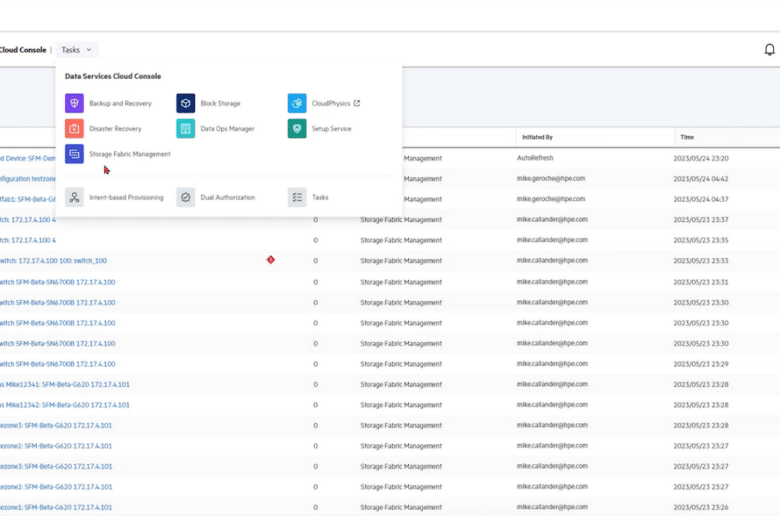Image resolution: width=780 pixels, height=516 pixels.
Task: Open Data Ops Manager icon
Action: [186, 128]
